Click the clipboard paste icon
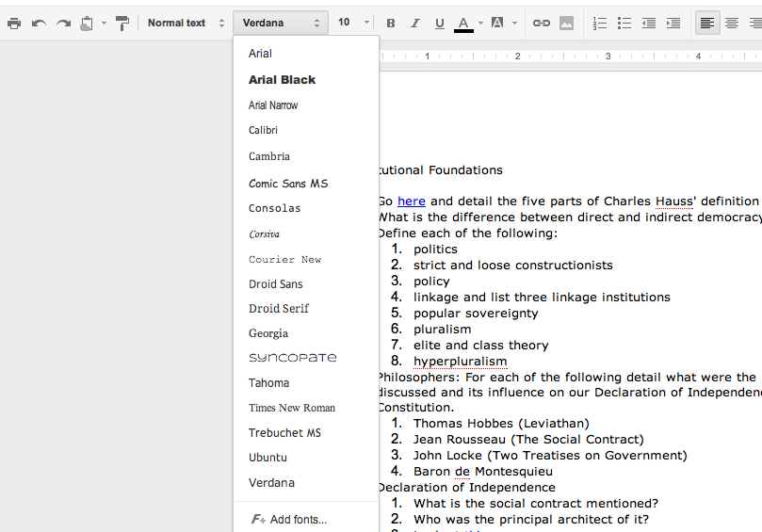The width and height of the screenshot is (762, 532). 87,23
